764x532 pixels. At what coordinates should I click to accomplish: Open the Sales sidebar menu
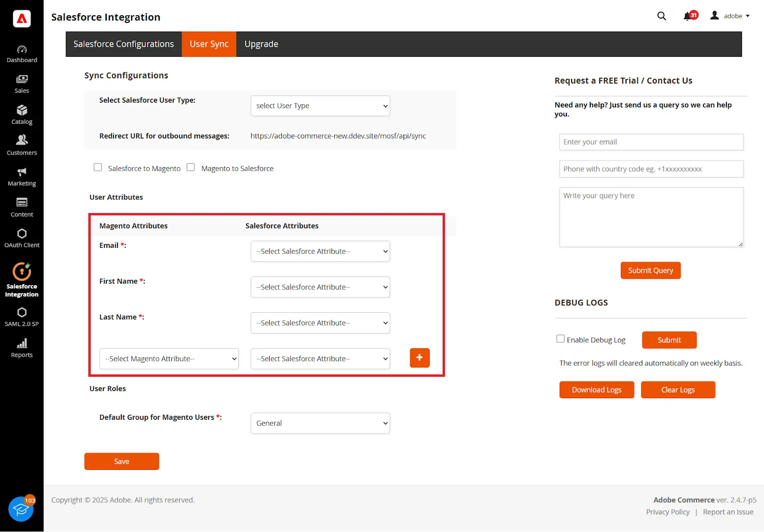point(22,85)
